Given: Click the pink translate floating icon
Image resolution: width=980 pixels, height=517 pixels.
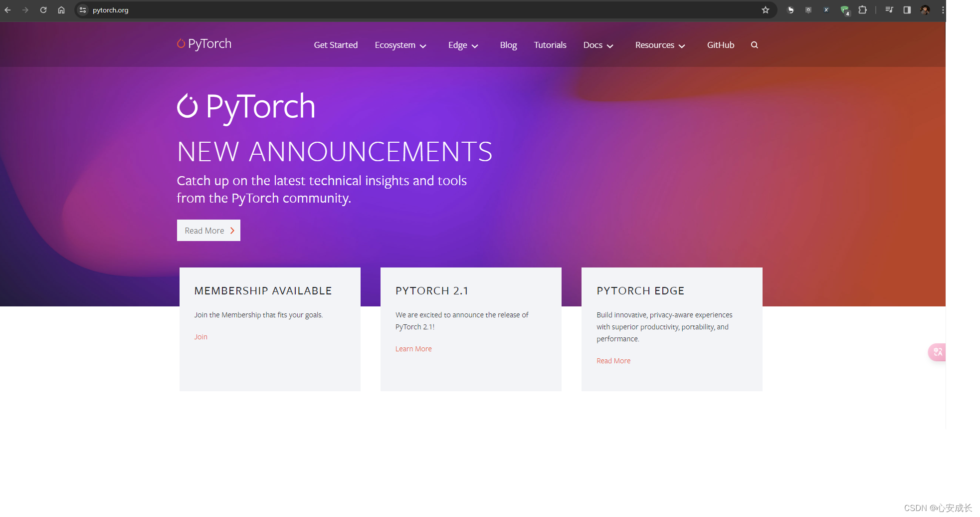Looking at the screenshot, I should (937, 352).
